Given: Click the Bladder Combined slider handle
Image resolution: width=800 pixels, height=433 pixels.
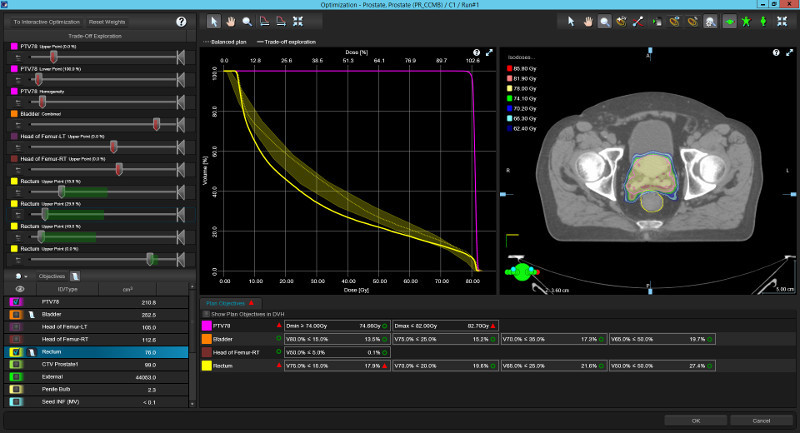Looking at the screenshot, I should (x=157, y=124).
